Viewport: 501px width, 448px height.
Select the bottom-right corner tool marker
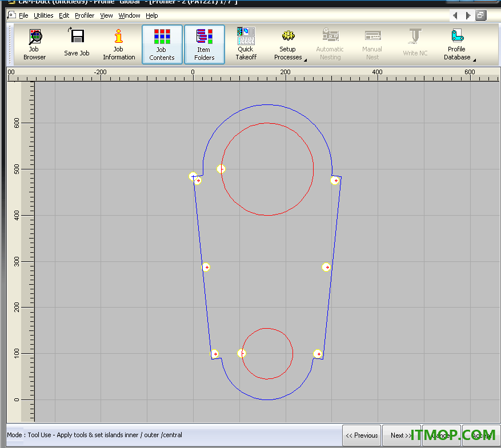pyautogui.click(x=318, y=354)
